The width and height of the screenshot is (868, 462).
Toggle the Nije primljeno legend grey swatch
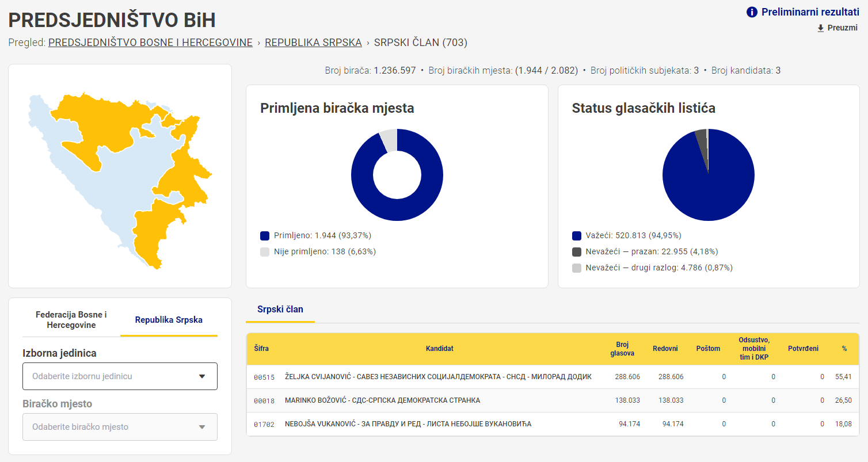pos(265,251)
